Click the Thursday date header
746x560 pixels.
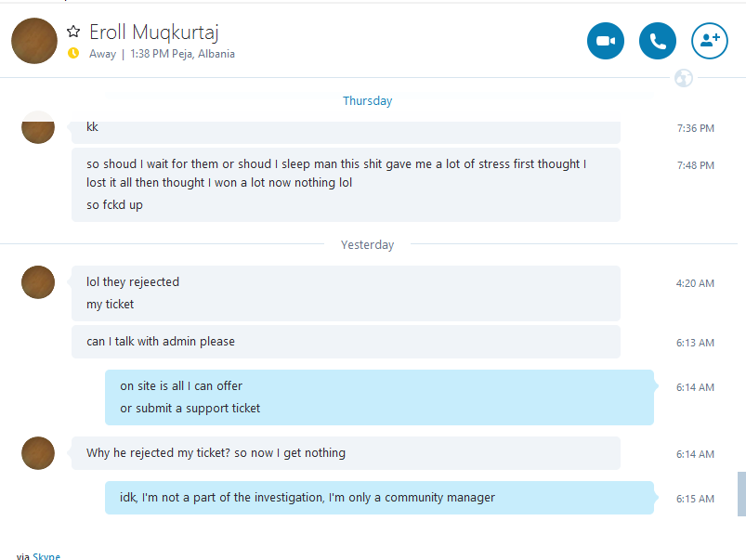367,101
